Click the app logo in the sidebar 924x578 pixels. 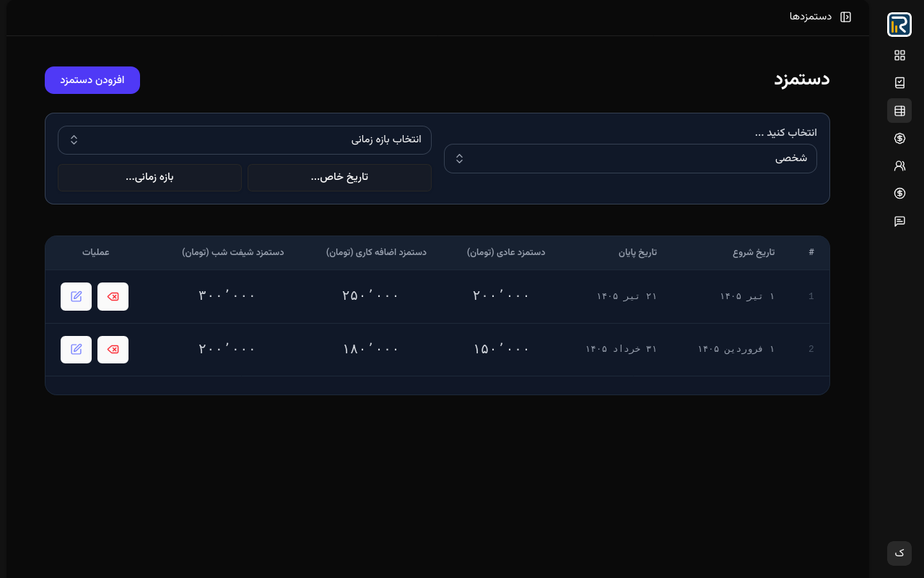(899, 25)
